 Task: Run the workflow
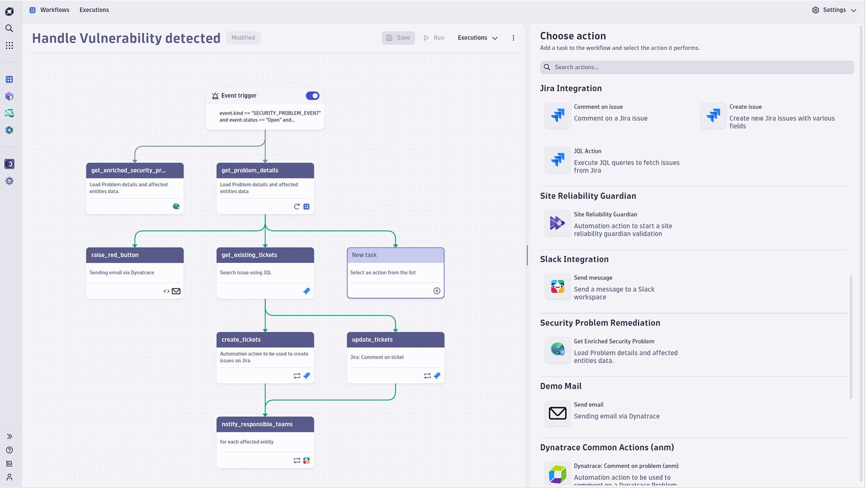pyautogui.click(x=434, y=38)
